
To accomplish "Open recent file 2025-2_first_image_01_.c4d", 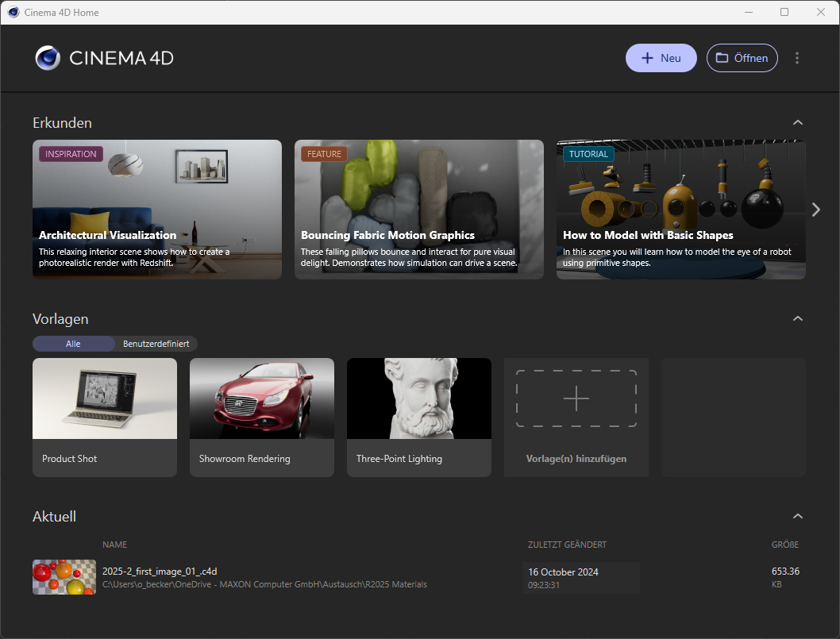I will pos(160,572).
